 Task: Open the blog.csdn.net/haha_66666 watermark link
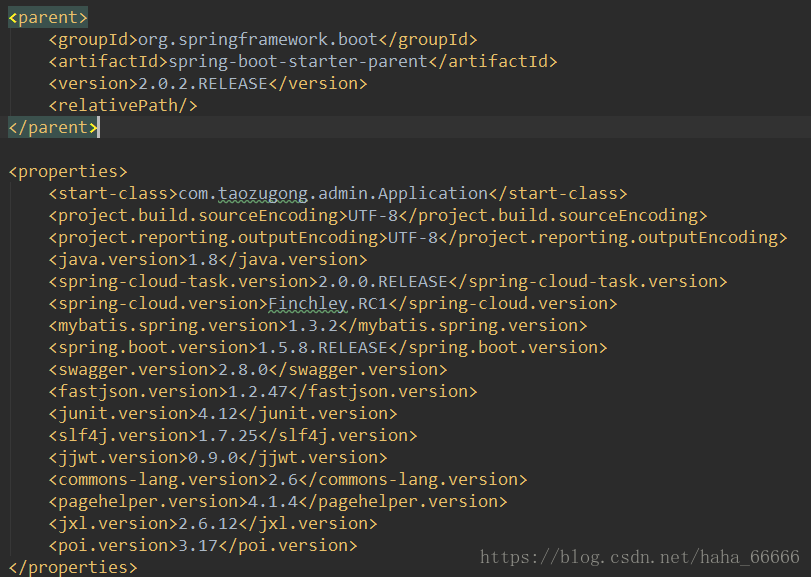point(639,557)
